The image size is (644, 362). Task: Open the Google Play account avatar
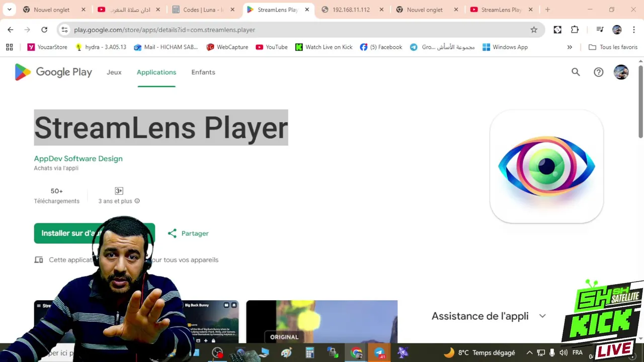coord(621,72)
